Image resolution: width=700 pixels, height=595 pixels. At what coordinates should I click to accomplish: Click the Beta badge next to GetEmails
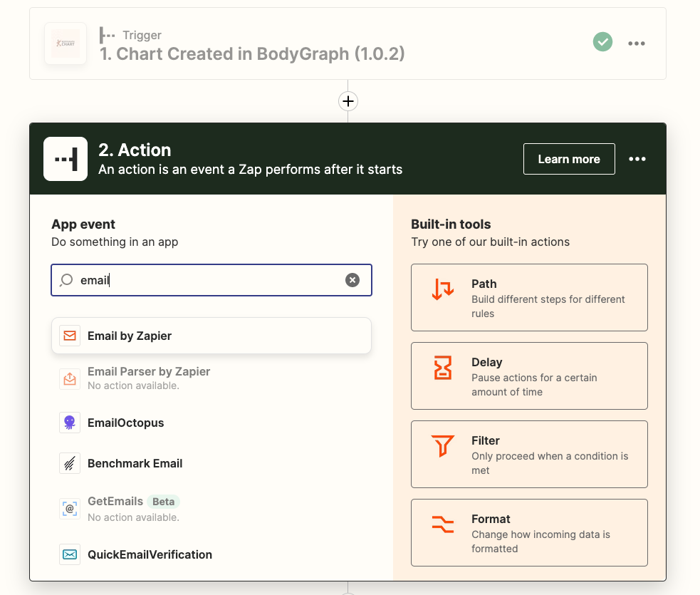pos(163,502)
